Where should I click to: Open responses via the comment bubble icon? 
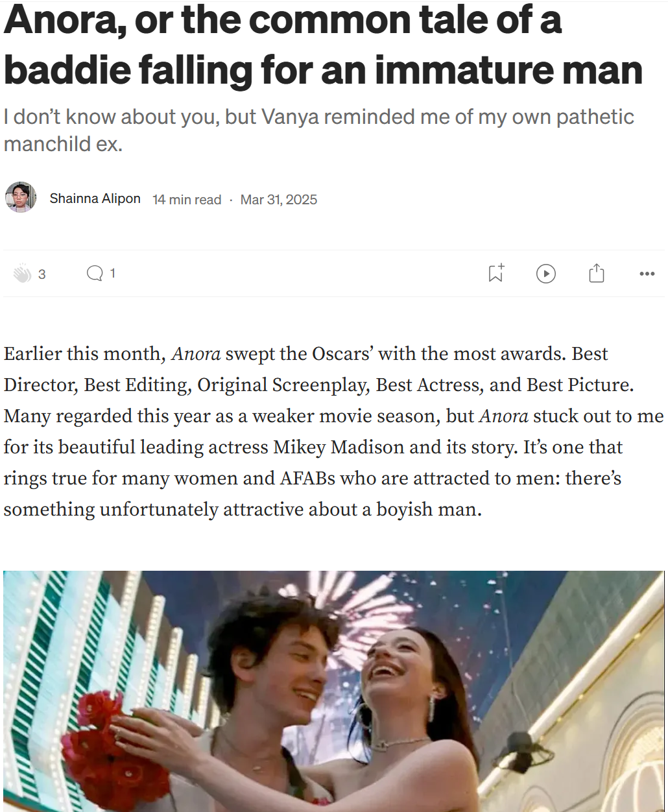pos(95,274)
